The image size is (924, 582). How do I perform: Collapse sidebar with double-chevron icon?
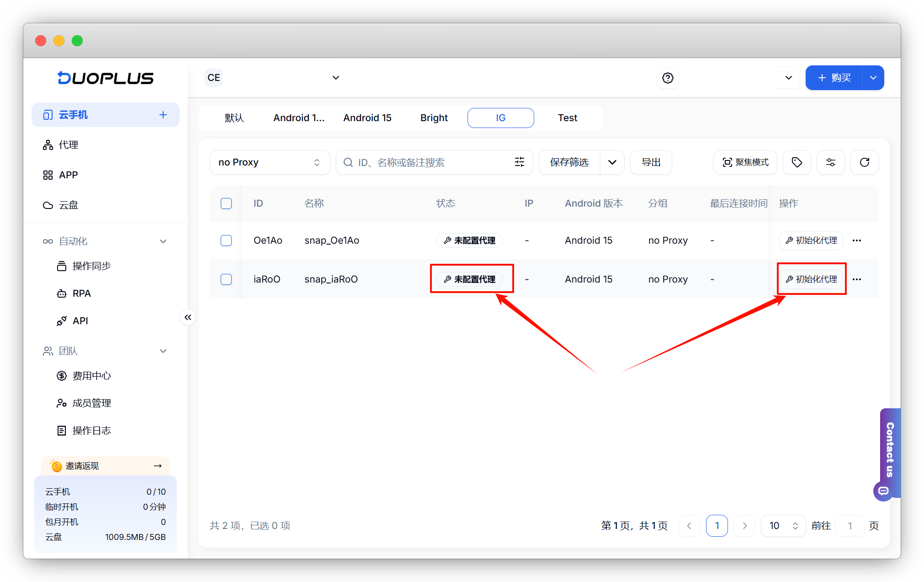pyautogui.click(x=188, y=317)
